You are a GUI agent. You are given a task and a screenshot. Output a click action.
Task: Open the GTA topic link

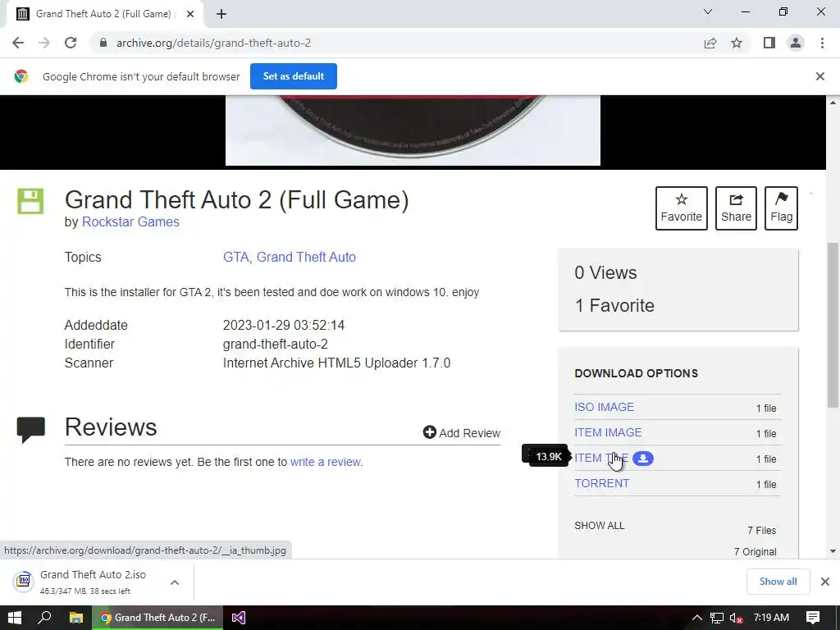tap(236, 257)
